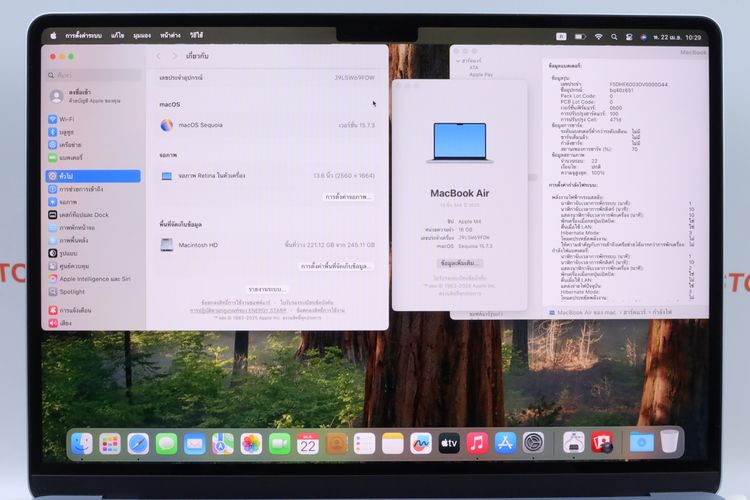Collapse the Hardware tree in System Information
Screen dimensions: 750x500
(x=458, y=61)
